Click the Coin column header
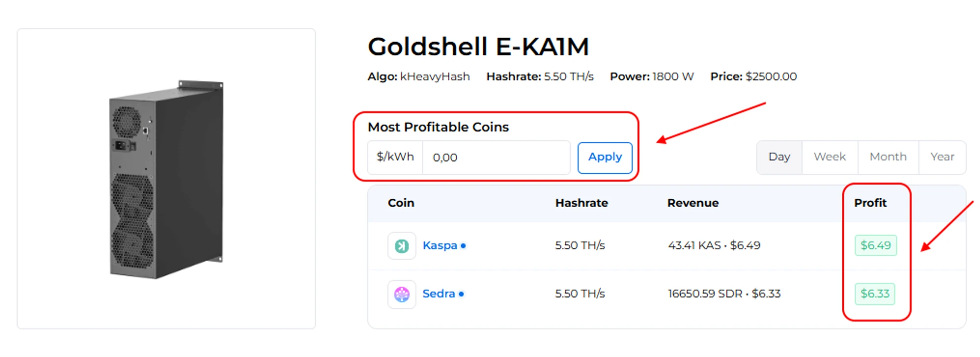The image size is (980, 357). click(401, 203)
